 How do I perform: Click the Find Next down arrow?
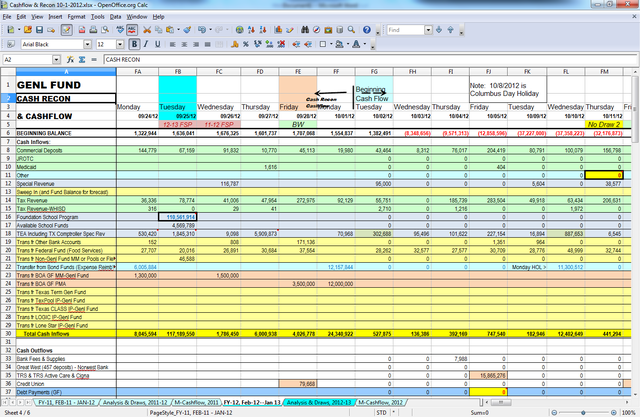point(439,30)
